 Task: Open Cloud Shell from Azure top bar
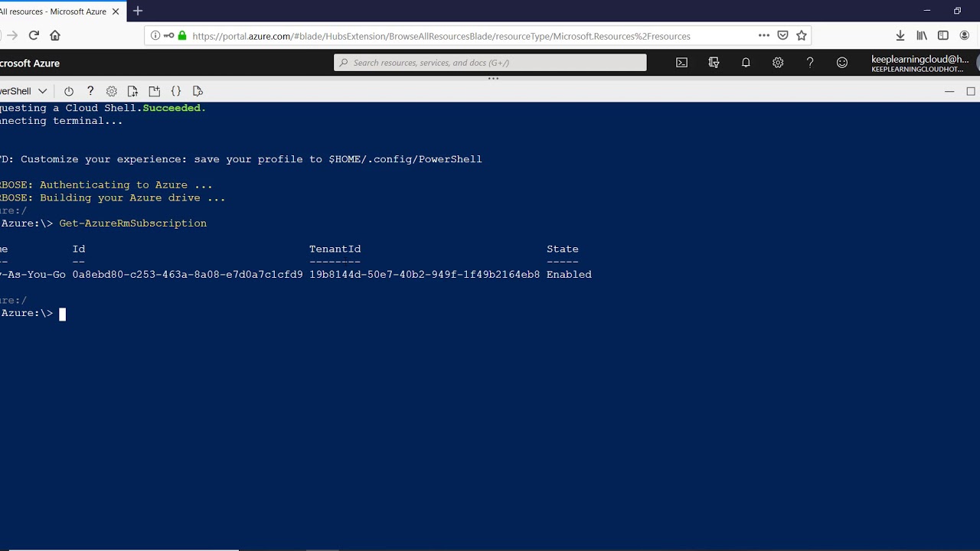681,63
